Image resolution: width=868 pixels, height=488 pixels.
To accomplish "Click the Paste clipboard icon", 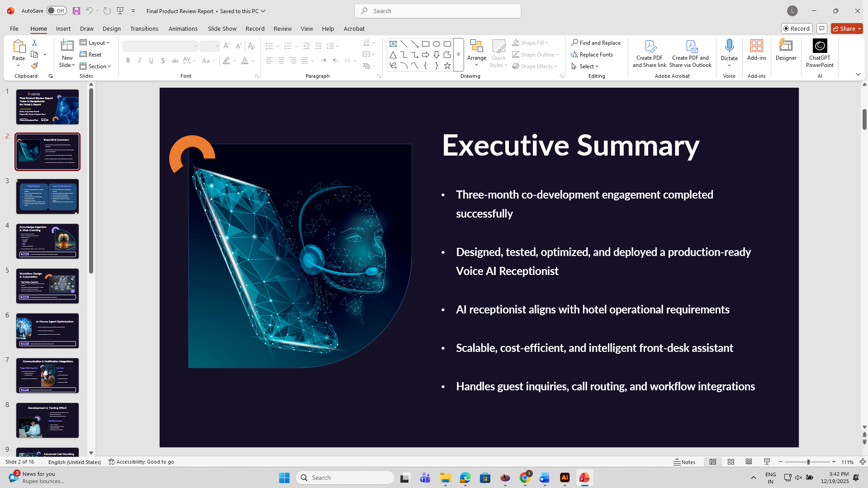I will [x=19, y=47].
